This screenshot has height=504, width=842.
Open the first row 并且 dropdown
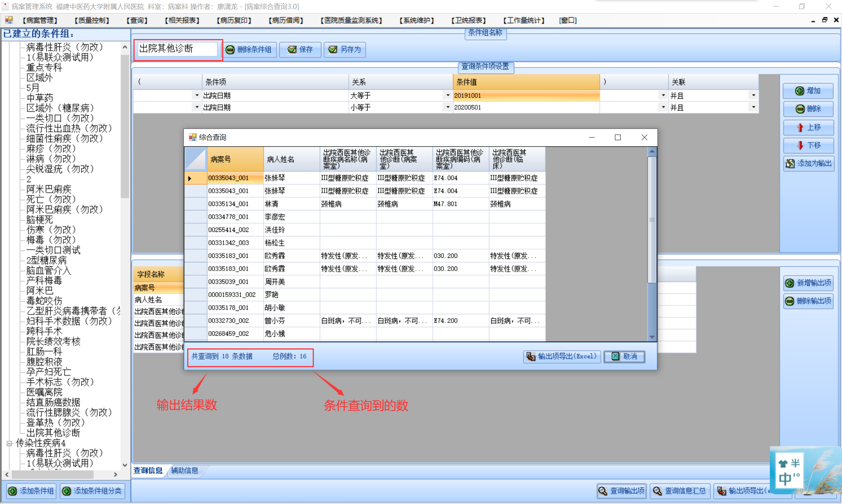click(x=753, y=95)
